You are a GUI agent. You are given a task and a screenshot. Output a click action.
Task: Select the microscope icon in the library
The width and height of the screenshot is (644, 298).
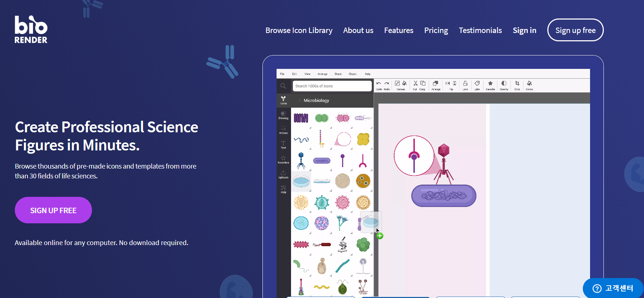(342, 245)
